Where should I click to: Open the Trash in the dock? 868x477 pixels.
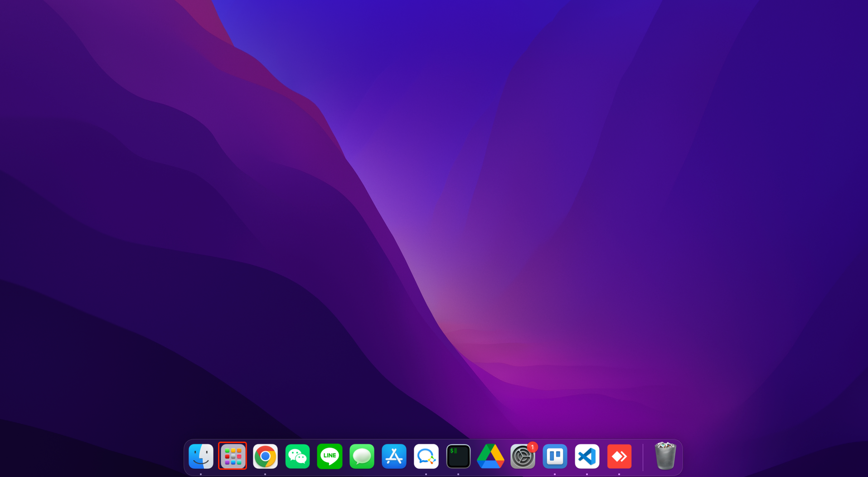pyautogui.click(x=665, y=456)
